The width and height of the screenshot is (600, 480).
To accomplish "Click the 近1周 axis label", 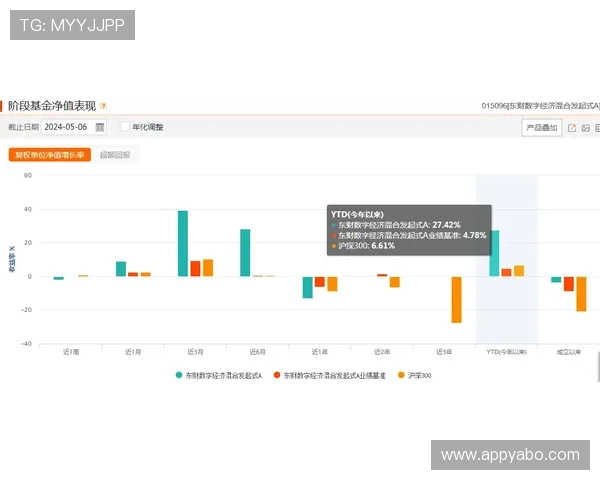I will point(71,352).
